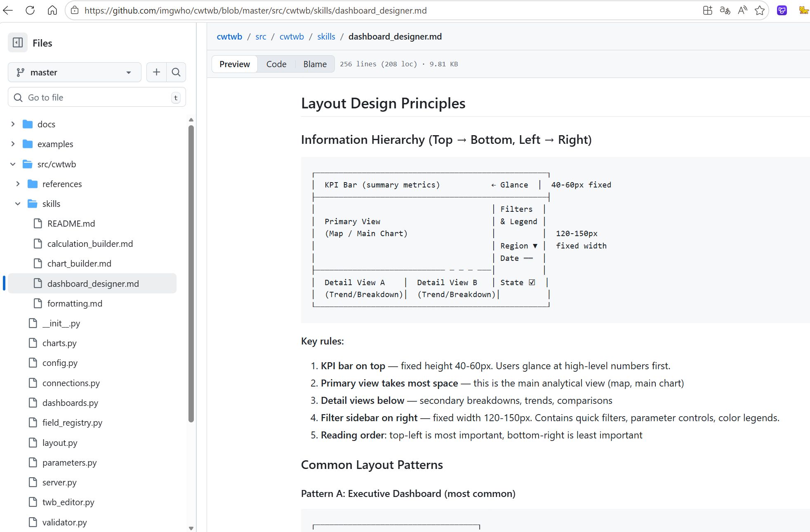Open twb_editor.py file

tap(68, 502)
